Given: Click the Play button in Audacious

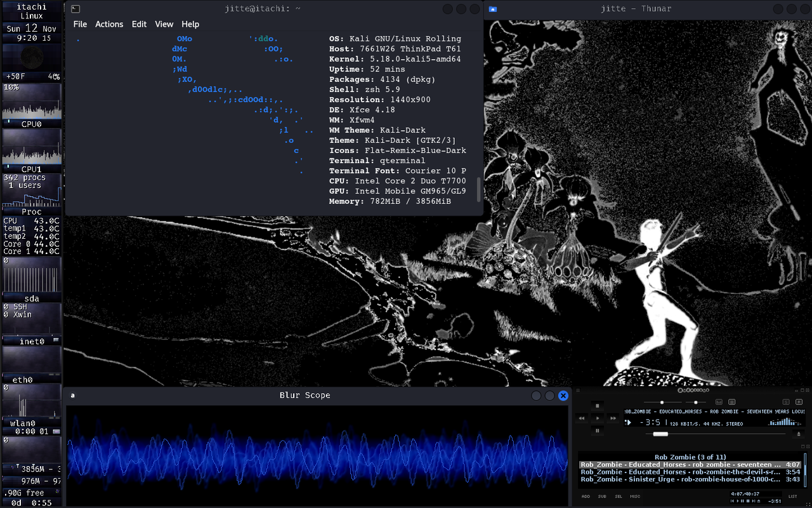Looking at the screenshot, I should click(x=598, y=418).
